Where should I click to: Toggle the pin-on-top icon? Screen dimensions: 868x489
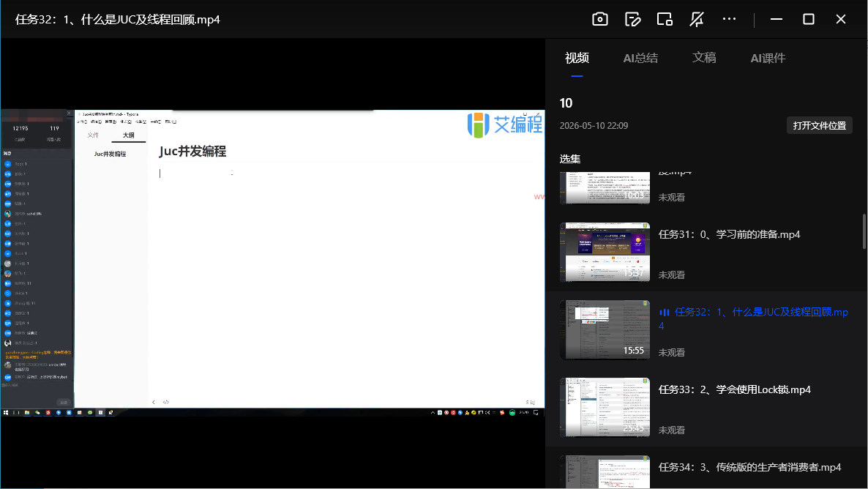point(697,19)
